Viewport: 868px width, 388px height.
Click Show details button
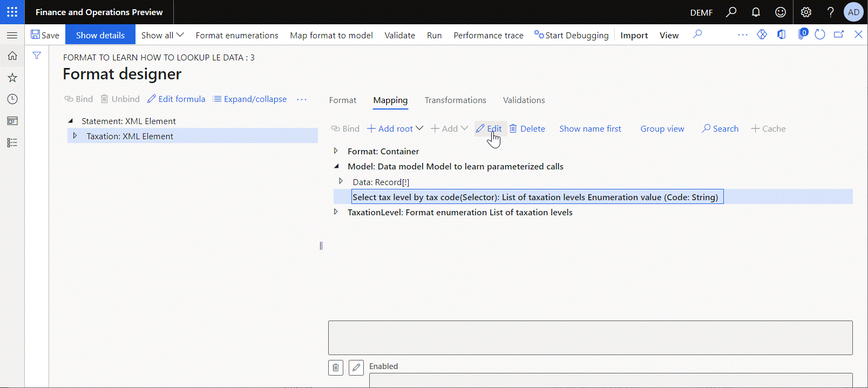point(100,35)
